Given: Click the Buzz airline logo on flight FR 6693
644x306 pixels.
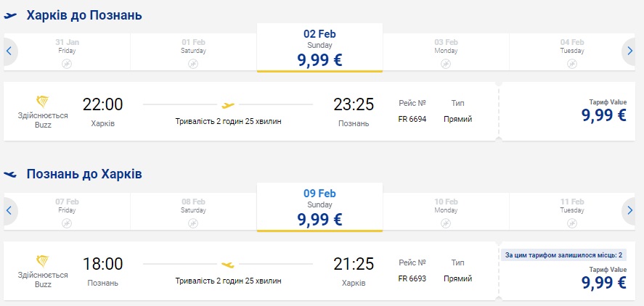Looking at the screenshot, I should (x=43, y=262).
